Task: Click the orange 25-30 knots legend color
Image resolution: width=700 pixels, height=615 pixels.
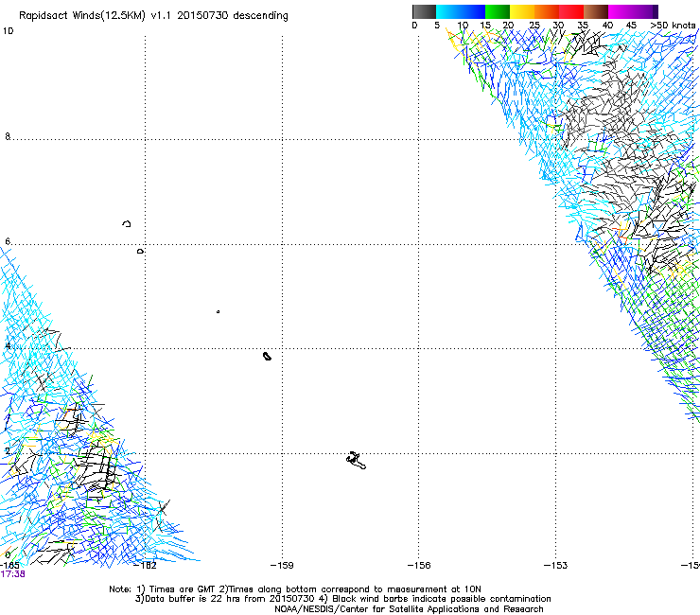Action: pyautogui.click(x=547, y=11)
